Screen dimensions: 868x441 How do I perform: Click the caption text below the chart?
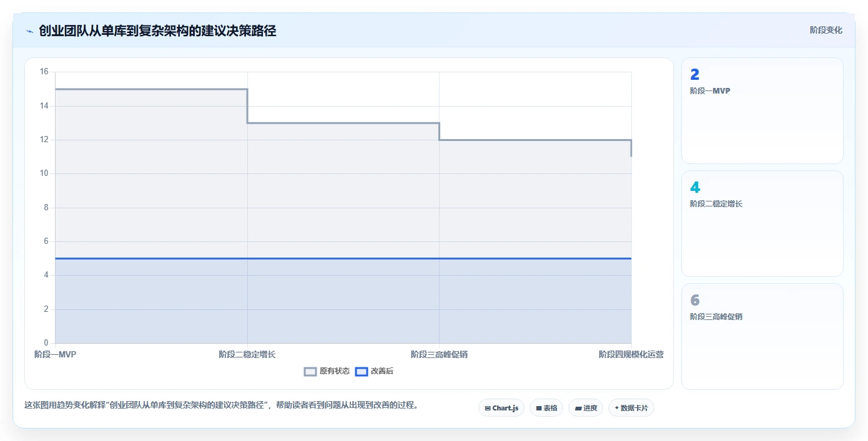coord(221,405)
